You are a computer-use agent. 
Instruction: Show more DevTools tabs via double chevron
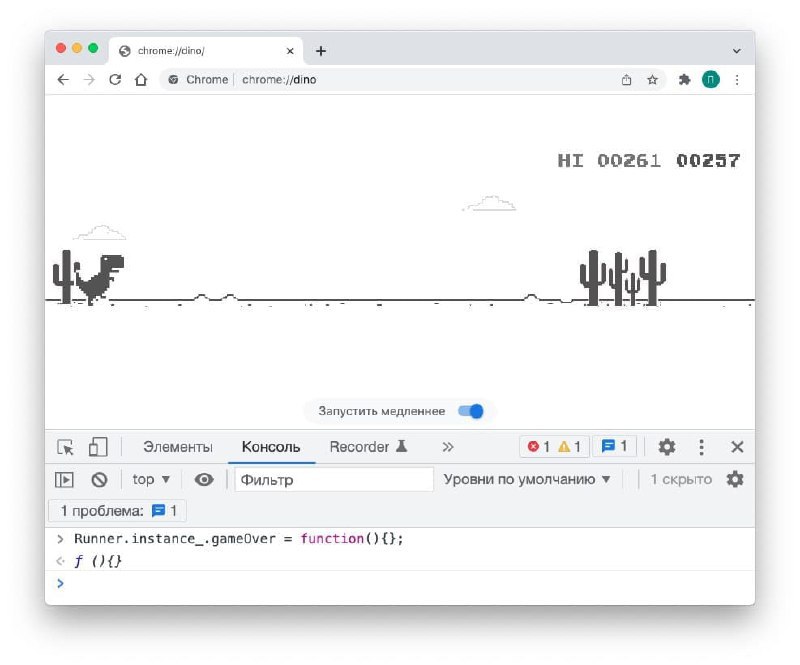pos(447,447)
